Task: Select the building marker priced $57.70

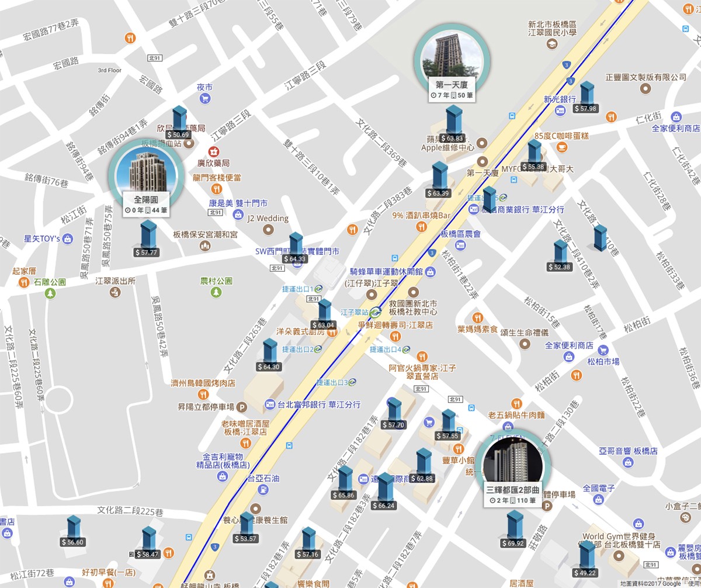Action: [393, 414]
